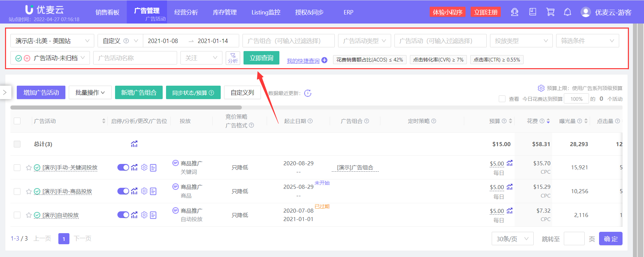The width and height of the screenshot is (644, 257).
Task: Open ad placement list icon for [演示]手动-商品投放
Action: coord(153,191)
